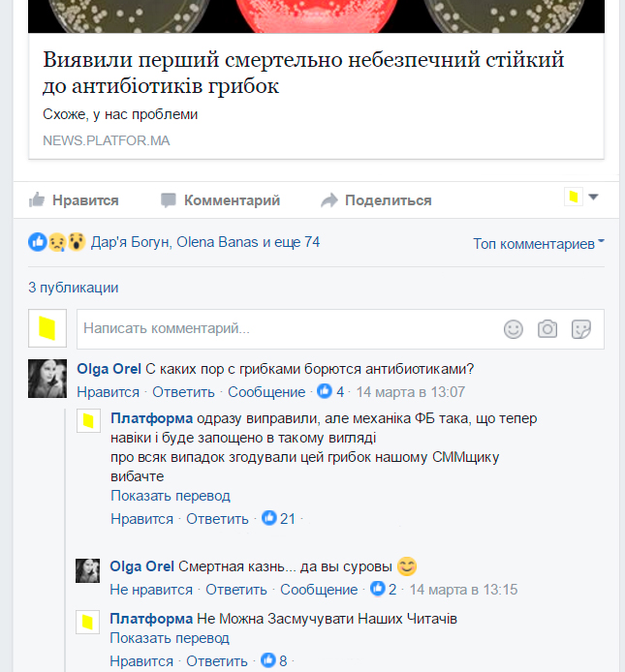Open the post-as identity dropdown arrow
Screen dimensions: 625x672
point(593,198)
